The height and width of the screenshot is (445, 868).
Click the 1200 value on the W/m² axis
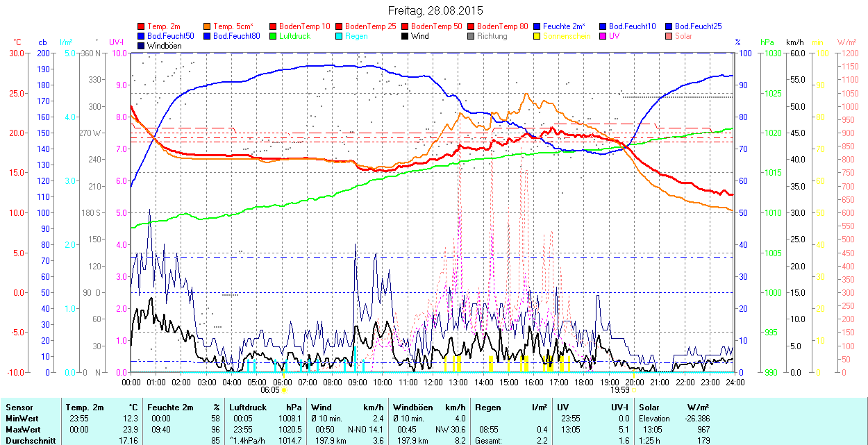tap(849, 53)
